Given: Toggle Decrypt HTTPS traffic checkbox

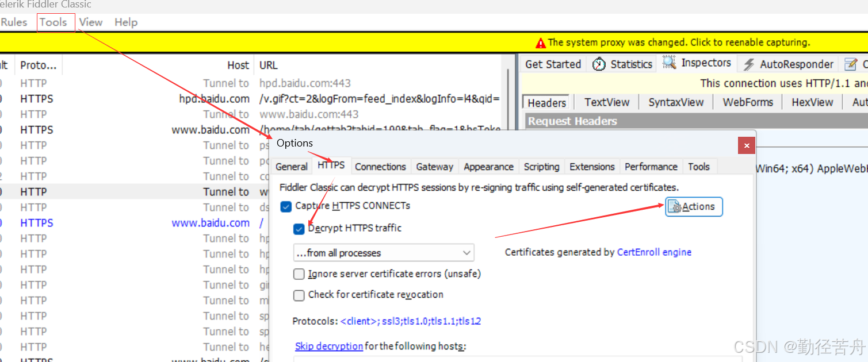Looking at the screenshot, I should 299,229.
